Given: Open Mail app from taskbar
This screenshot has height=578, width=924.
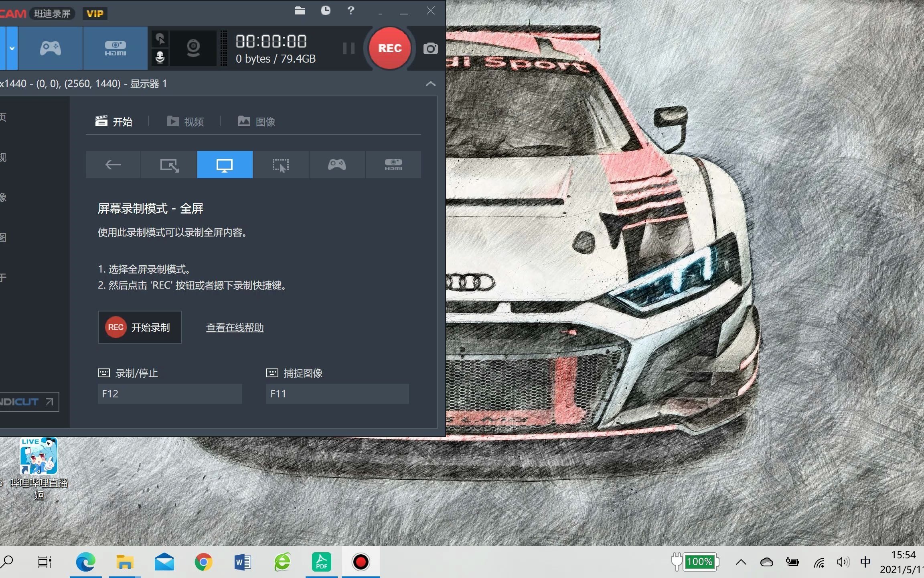Looking at the screenshot, I should pyautogui.click(x=164, y=562).
